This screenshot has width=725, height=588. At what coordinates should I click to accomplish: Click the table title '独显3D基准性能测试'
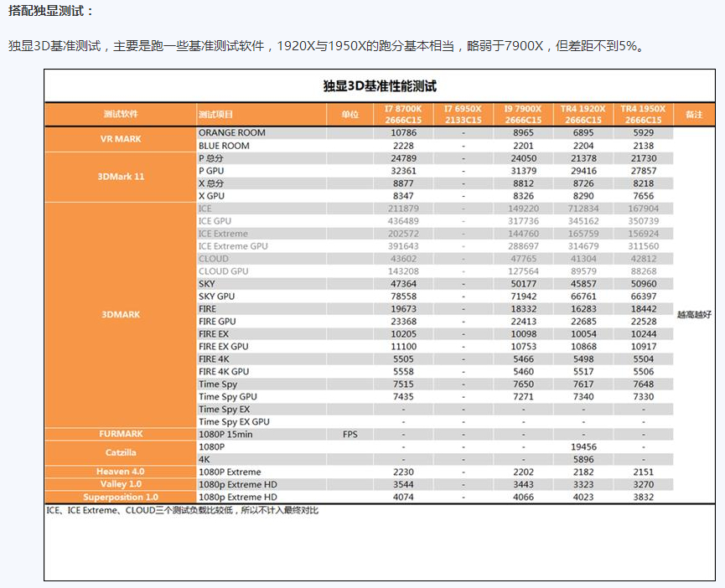(x=380, y=86)
